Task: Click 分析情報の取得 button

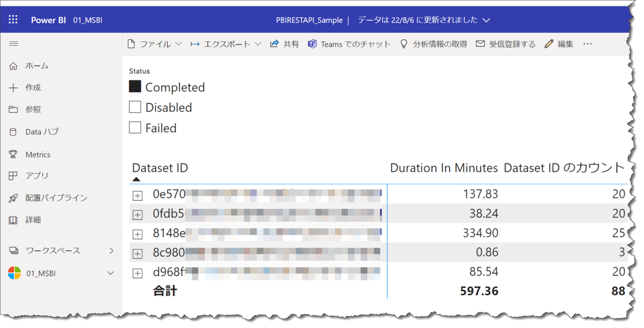Action: tap(434, 44)
